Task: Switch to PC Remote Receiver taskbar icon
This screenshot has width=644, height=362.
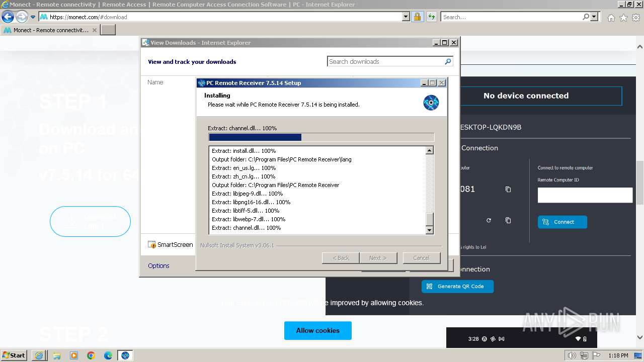Action: 125,355
